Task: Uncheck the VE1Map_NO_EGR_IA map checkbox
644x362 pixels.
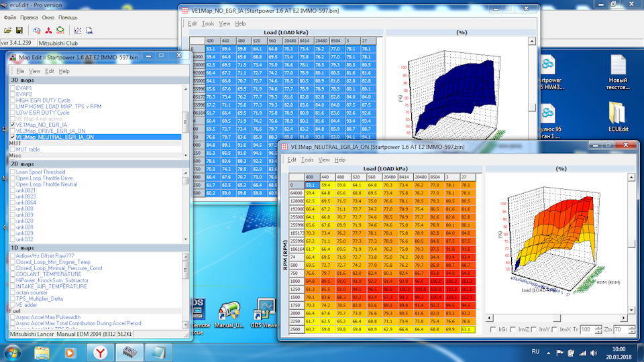Action: pyautogui.click(x=12, y=125)
